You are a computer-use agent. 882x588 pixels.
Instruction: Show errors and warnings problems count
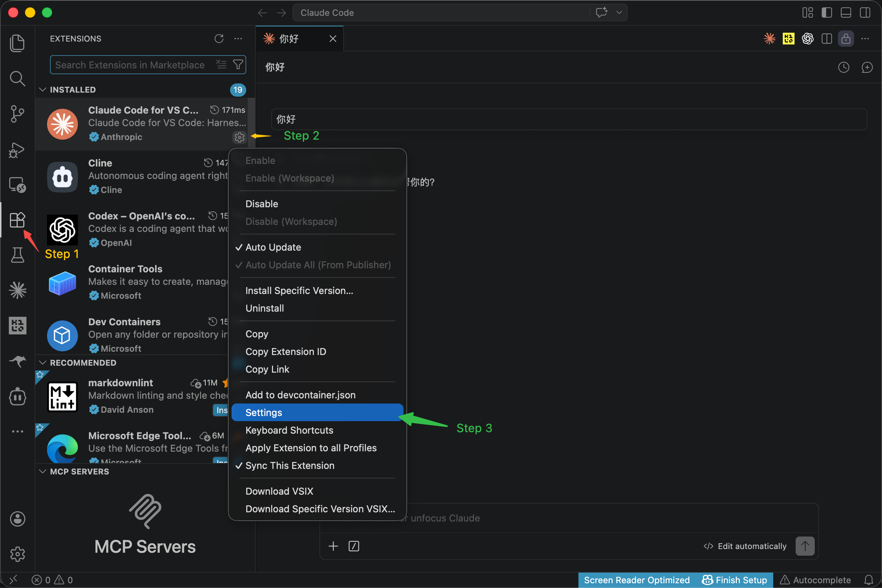(52, 580)
